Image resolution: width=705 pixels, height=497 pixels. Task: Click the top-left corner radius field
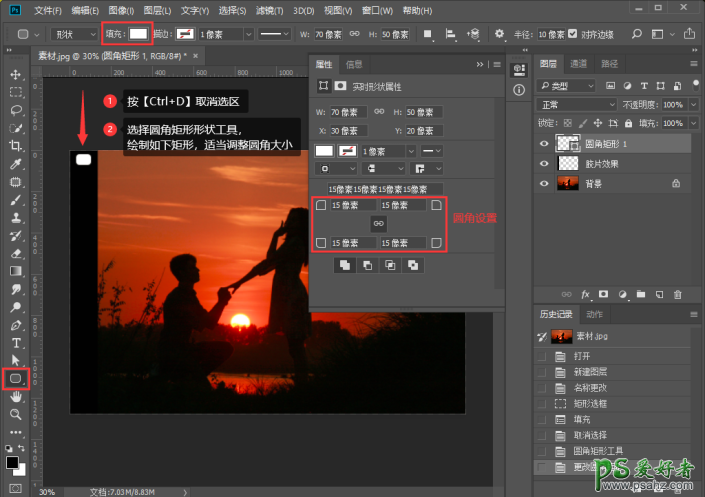click(353, 205)
